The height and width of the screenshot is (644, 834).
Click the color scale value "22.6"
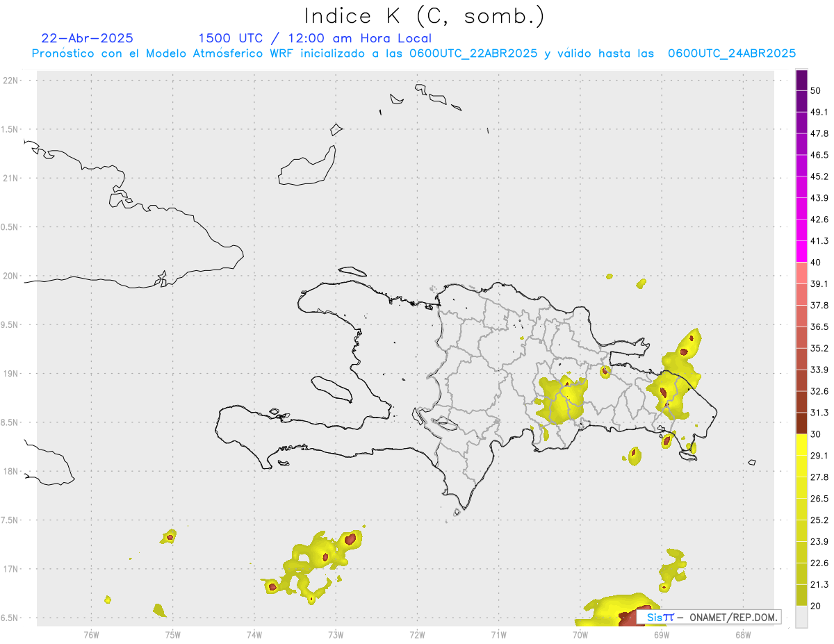pos(819,563)
